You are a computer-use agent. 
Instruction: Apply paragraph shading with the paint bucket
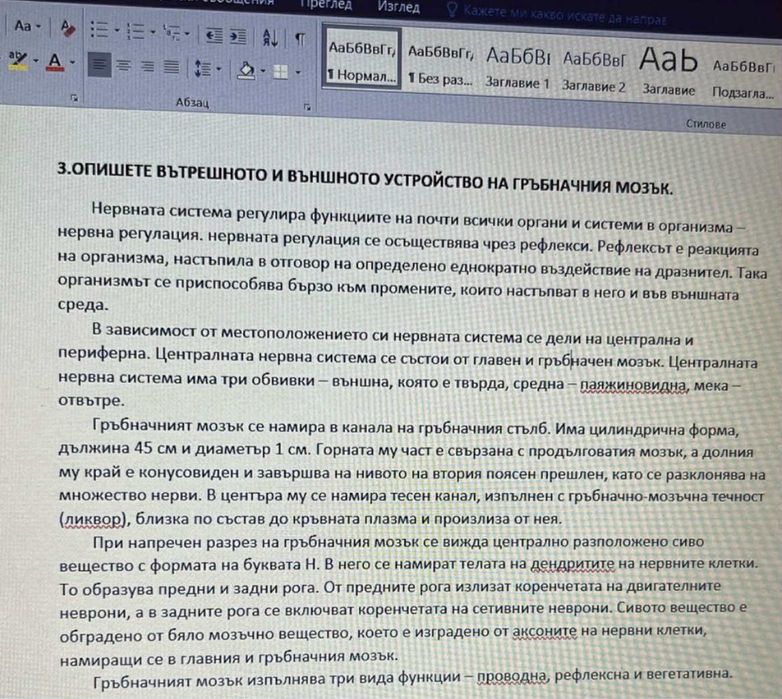point(245,70)
